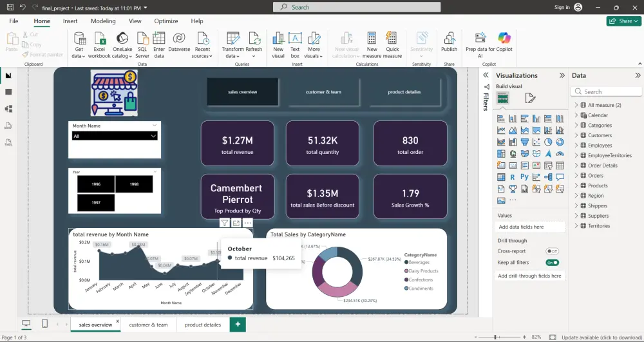Click the Publish button in ribbon
Viewport: 644px width, 342px height.
(x=449, y=42)
